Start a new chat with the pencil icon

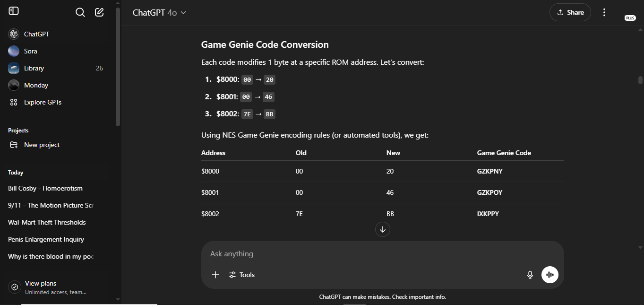click(x=99, y=12)
